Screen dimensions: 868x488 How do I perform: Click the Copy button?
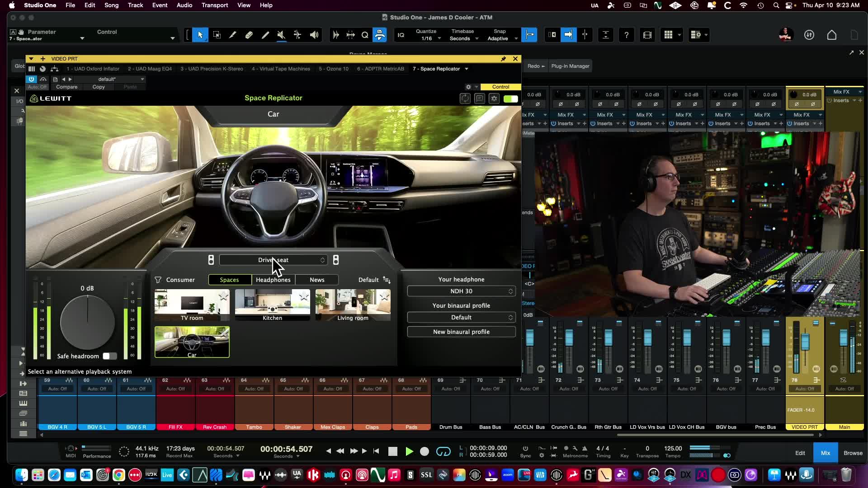[x=99, y=87]
